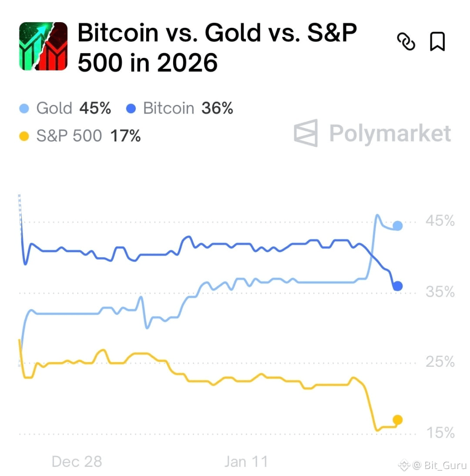Click the bookmark icon to save market
Viewport: 470px width, 476px height.
[x=438, y=41]
